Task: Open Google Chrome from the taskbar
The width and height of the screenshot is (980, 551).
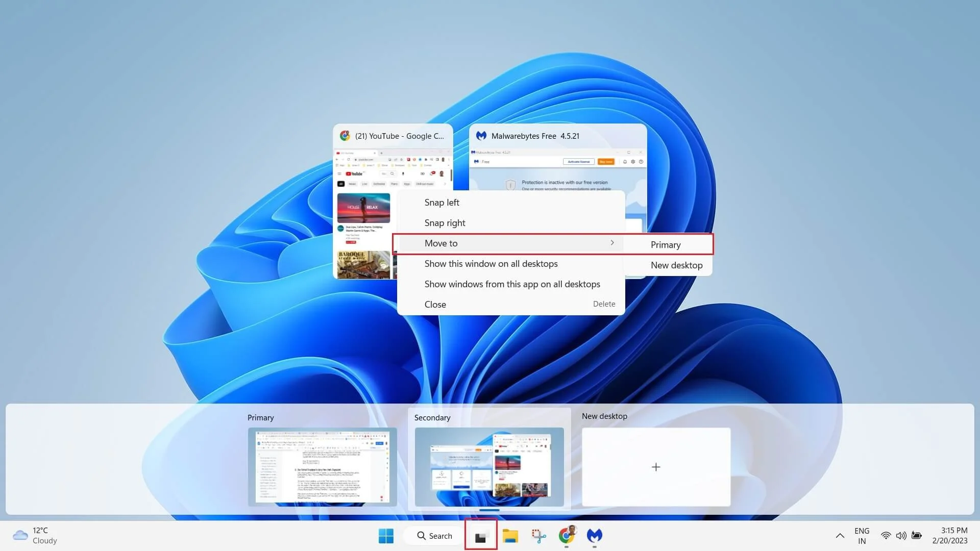Action: tap(567, 536)
